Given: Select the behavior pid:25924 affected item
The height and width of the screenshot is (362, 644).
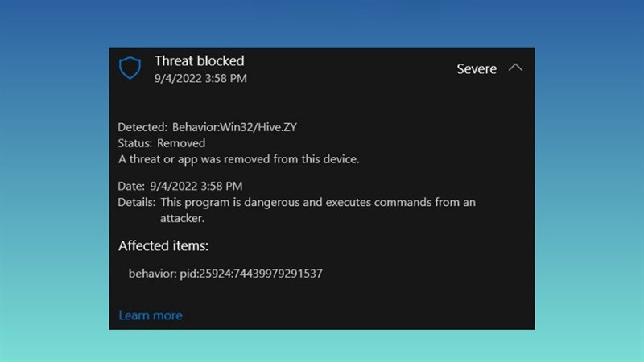Looking at the screenshot, I should pyautogui.click(x=225, y=274).
